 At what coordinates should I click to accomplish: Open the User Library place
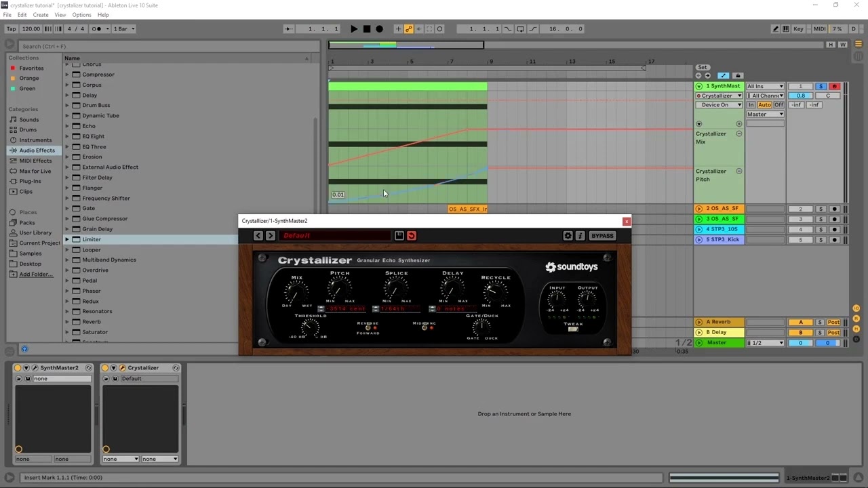point(35,232)
